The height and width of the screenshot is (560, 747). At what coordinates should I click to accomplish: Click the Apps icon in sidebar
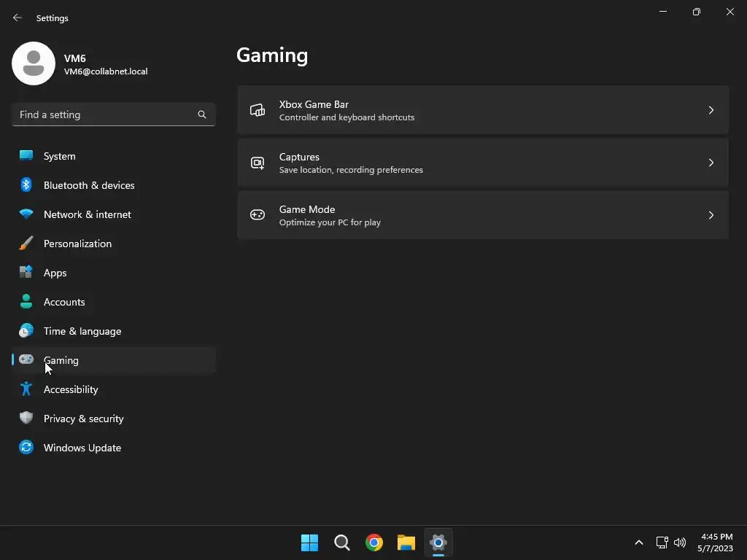tap(26, 272)
